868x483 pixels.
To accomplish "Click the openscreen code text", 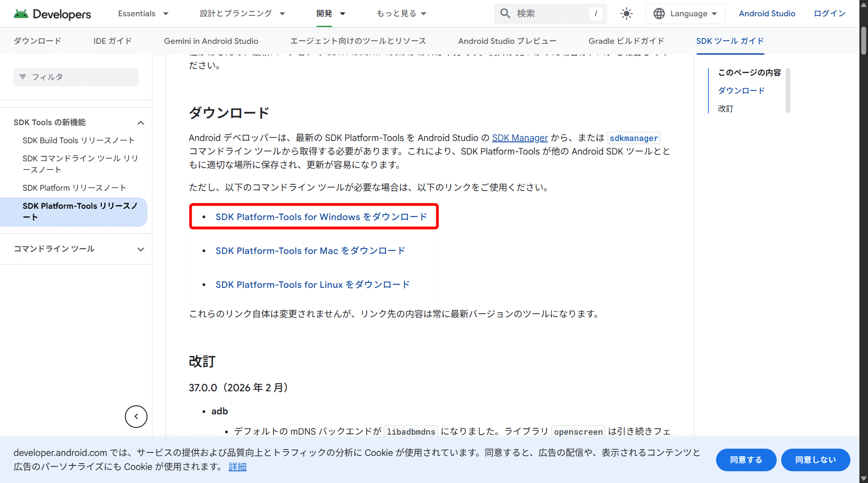I will 578,431.
